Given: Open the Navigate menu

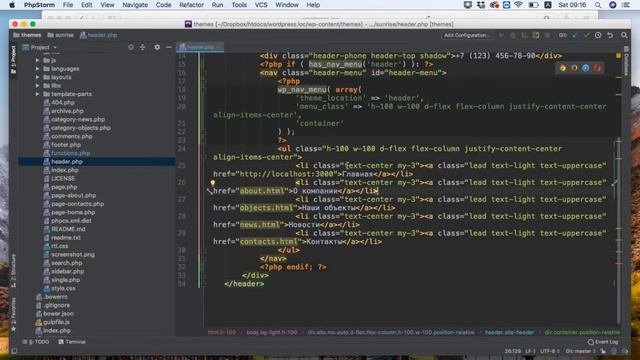Looking at the screenshot, I should coord(135,5).
